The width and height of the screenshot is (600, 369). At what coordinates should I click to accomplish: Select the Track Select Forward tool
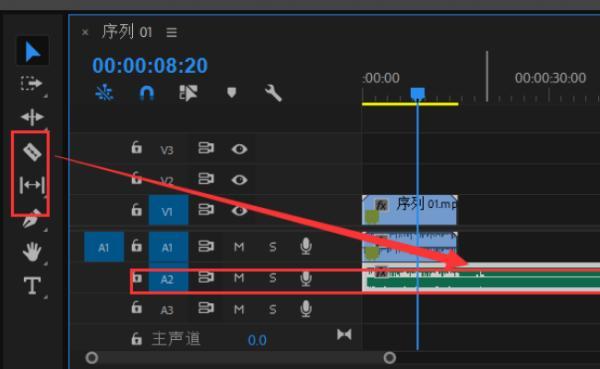31,83
